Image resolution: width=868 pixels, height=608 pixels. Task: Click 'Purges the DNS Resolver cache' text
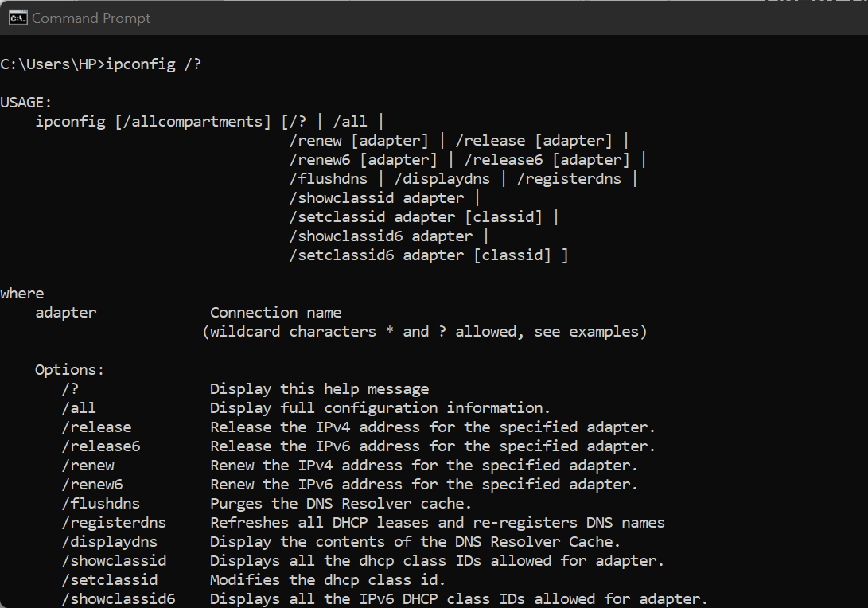[x=341, y=504]
